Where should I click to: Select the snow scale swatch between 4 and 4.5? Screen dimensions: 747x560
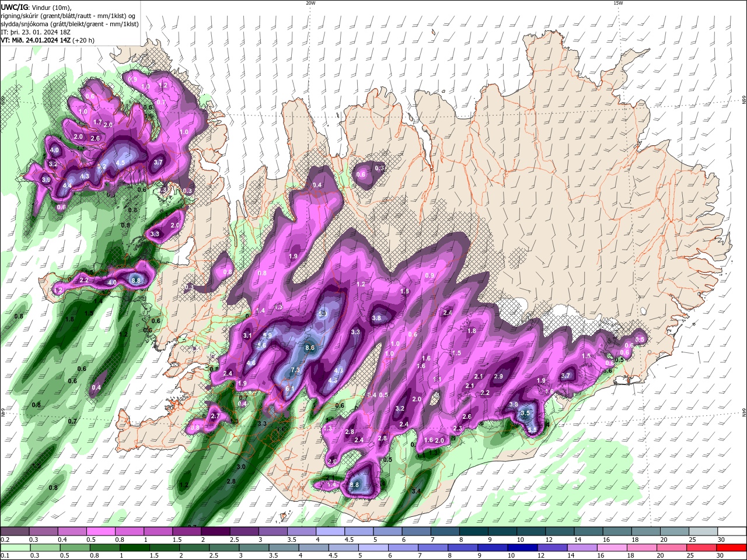pyautogui.click(x=330, y=531)
